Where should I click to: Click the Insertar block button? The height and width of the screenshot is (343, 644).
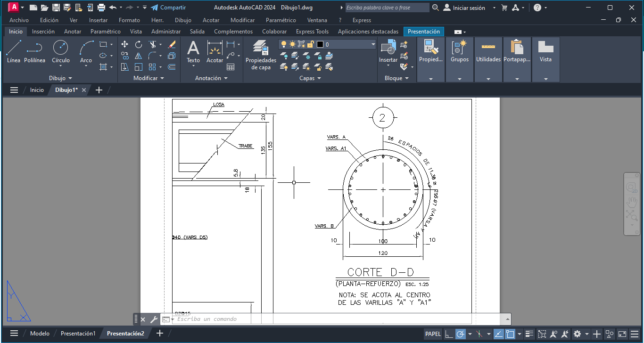[x=388, y=52]
